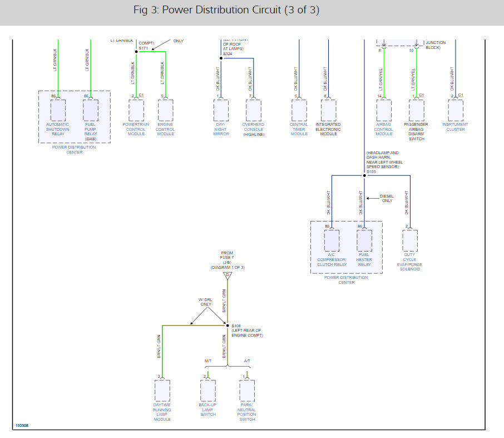Click the Instrument Cluster connector box
Screen dimensions: 504x438
[456, 110]
